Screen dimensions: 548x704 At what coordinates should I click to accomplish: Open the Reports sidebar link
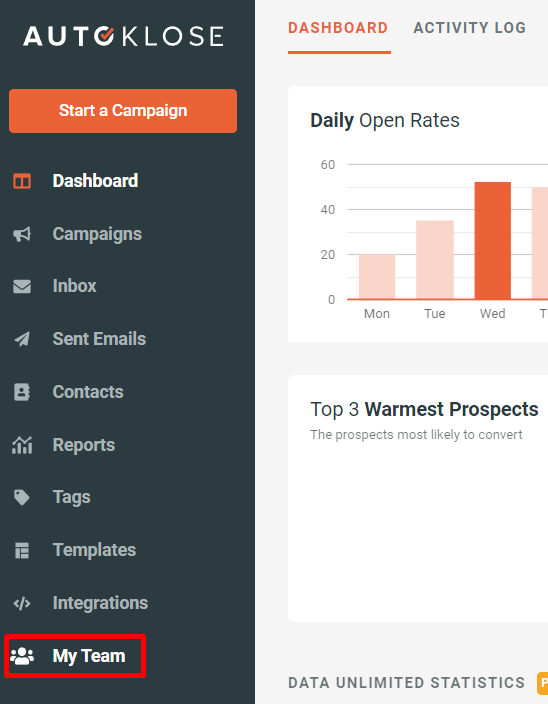pyautogui.click(x=84, y=445)
